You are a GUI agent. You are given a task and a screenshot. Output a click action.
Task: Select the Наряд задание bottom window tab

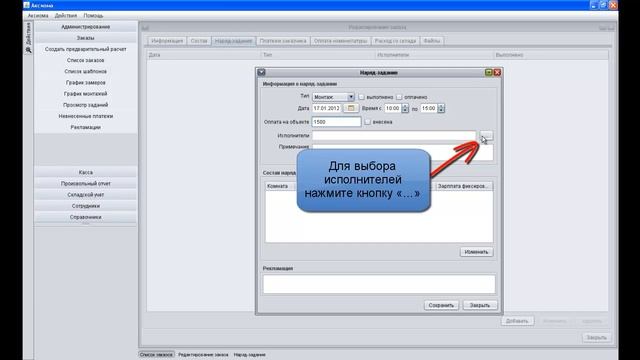click(x=249, y=355)
